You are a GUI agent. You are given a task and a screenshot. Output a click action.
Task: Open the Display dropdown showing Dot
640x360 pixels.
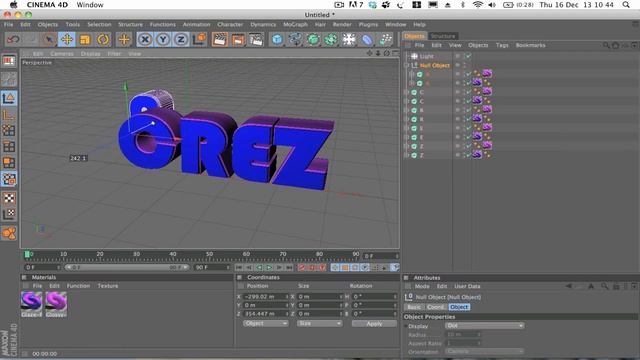(x=484, y=326)
